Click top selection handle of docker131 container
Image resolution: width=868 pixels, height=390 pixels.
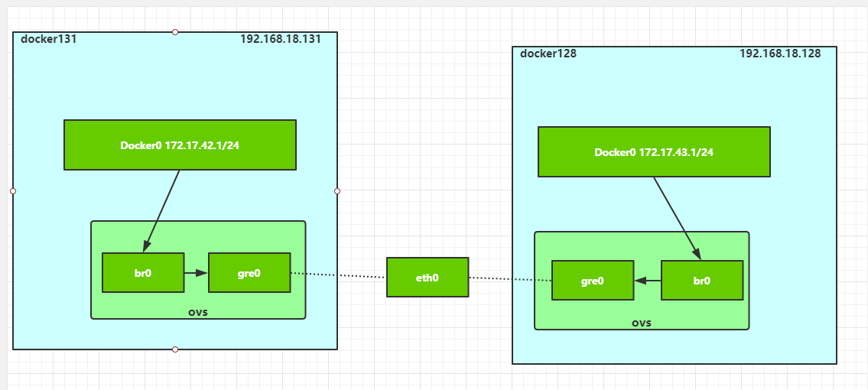click(x=175, y=32)
